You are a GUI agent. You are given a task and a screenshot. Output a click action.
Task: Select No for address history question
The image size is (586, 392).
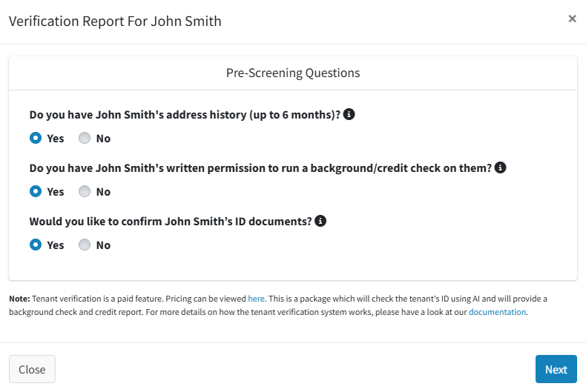pyautogui.click(x=85, y=138)
